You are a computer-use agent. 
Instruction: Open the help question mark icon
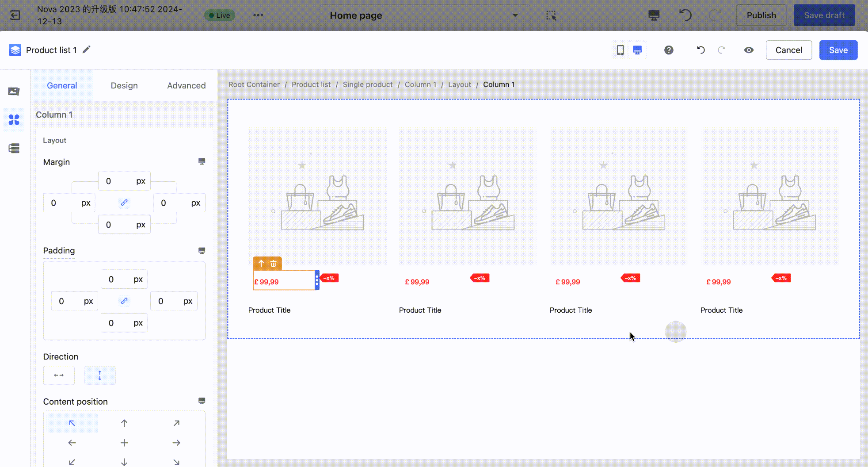pos(669,50)
